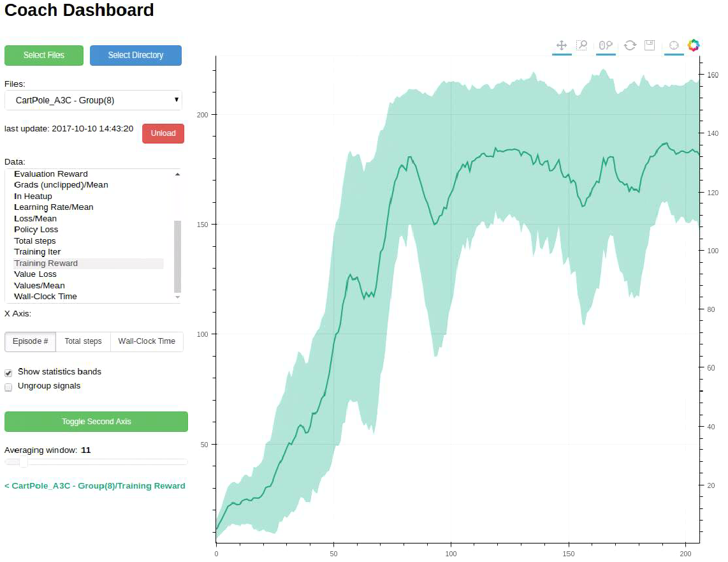The width and height of the screenshot is (728, 562).
Task: Click the Toggle Second Axis button
Action: 96,422
